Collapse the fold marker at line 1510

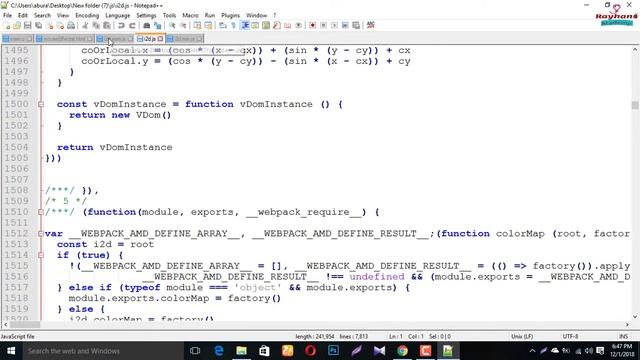[41, 212]
